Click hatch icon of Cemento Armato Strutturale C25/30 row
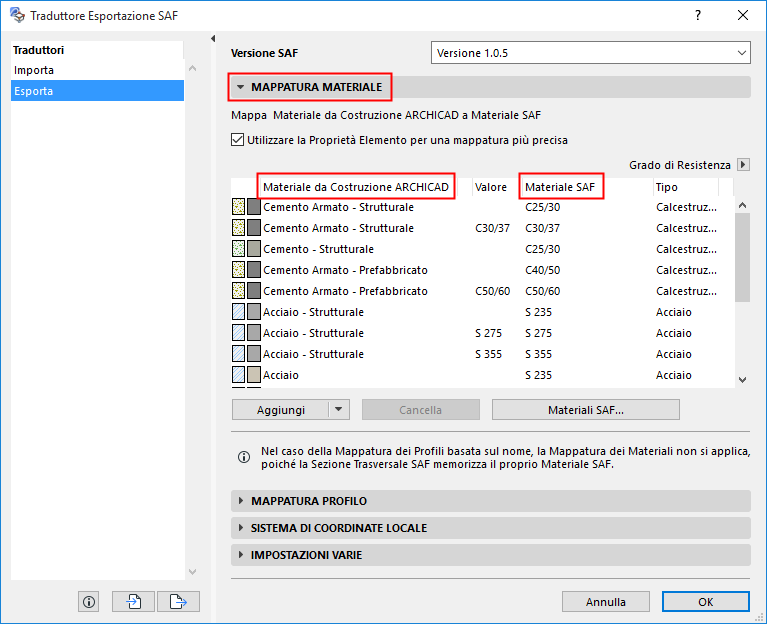767x624 pixels. point(238,207)
